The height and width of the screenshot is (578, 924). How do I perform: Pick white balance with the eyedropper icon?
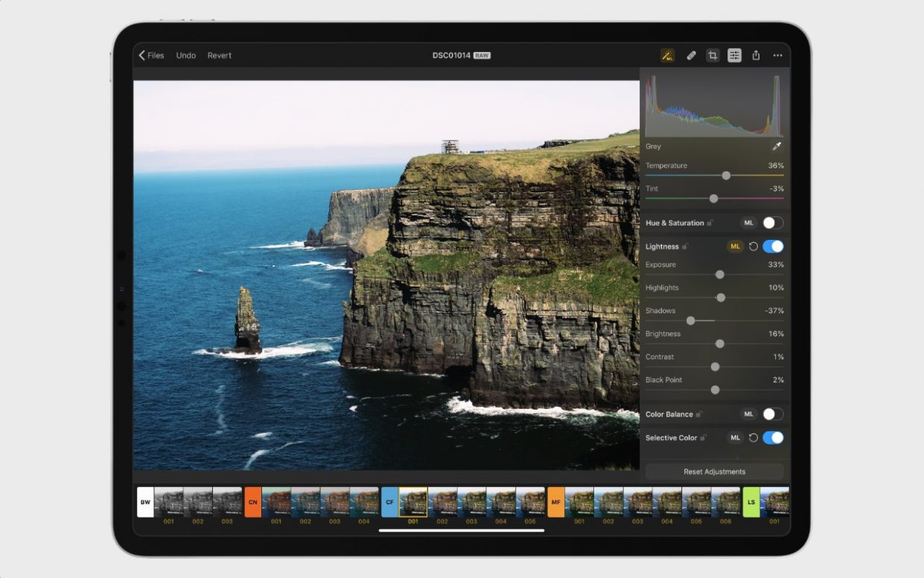tap(777, 146)
